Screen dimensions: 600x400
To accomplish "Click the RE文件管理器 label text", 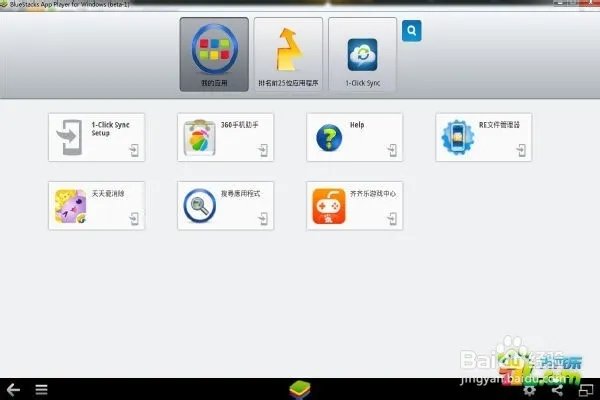I will (x=499, y=125).
